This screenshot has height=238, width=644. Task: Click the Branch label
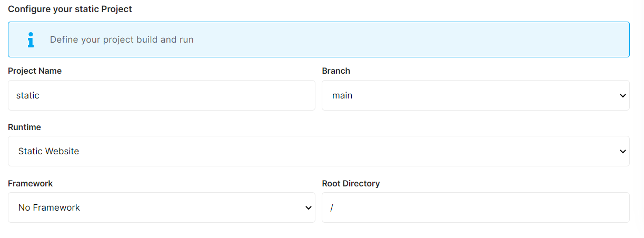coord(336,71)
